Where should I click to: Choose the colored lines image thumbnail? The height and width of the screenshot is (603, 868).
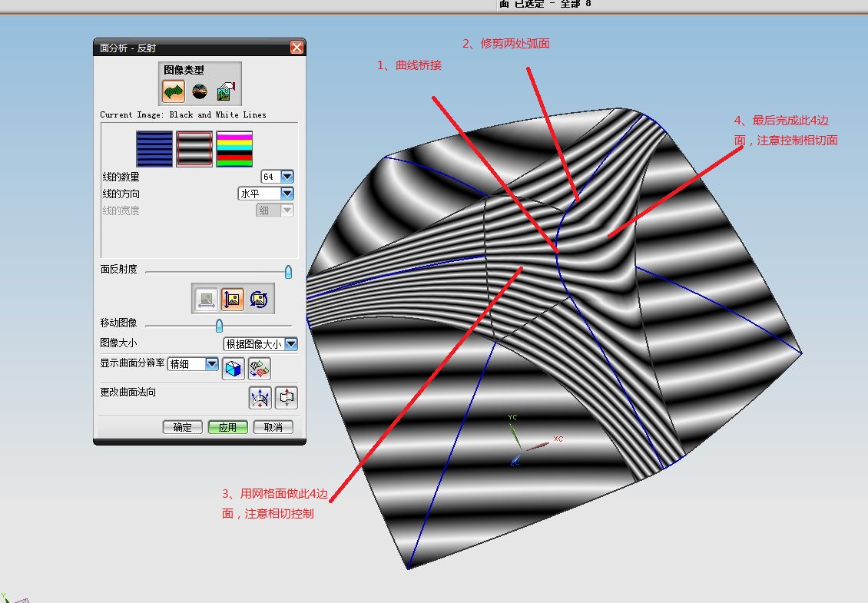[234, 149]
